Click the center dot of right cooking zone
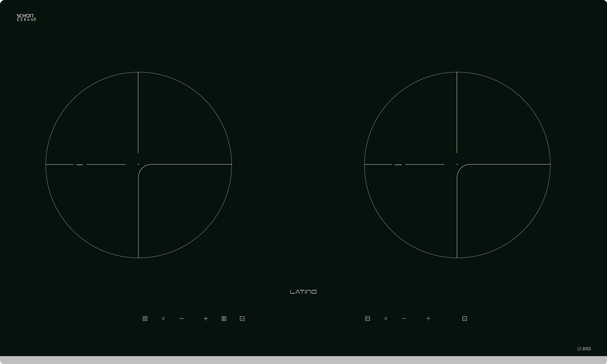The image size is (607, 364). tap(457, 164)
